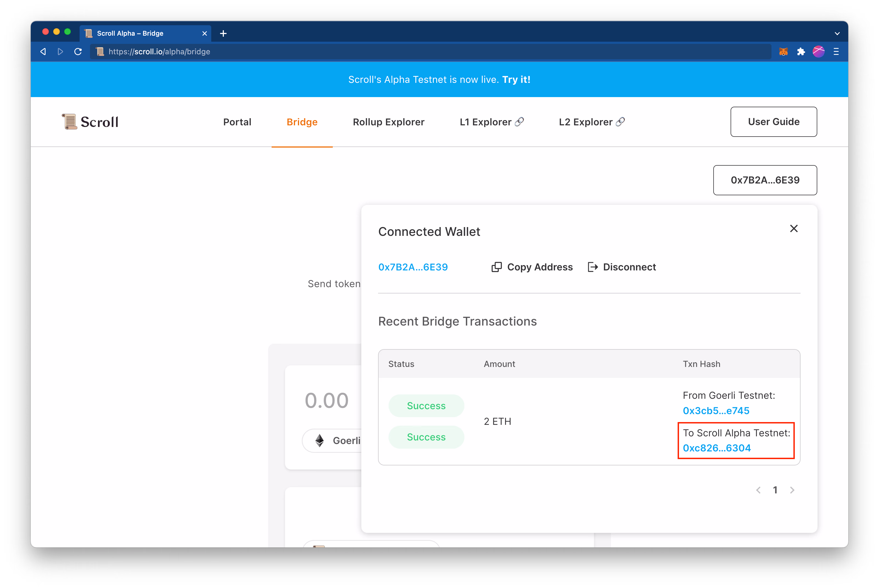
Task: Open the Goerli network token selector
Action: 338,440
